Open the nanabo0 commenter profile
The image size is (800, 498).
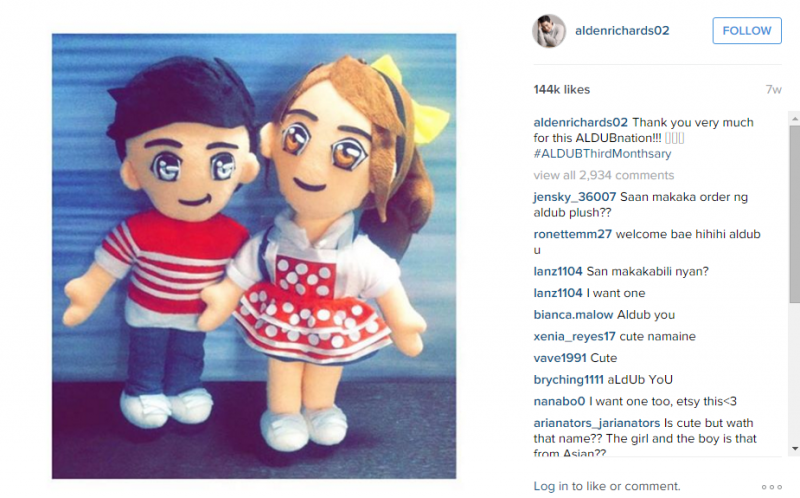coord(559,402)
